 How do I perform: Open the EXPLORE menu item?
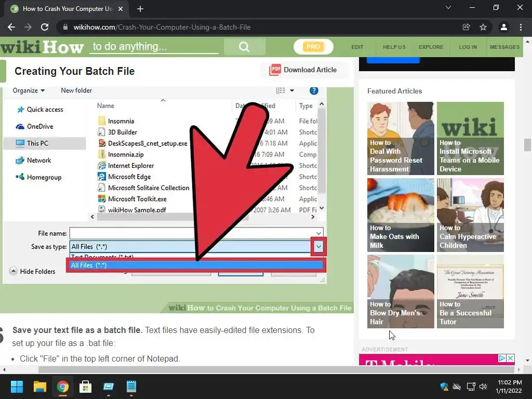tap(431, 47)
